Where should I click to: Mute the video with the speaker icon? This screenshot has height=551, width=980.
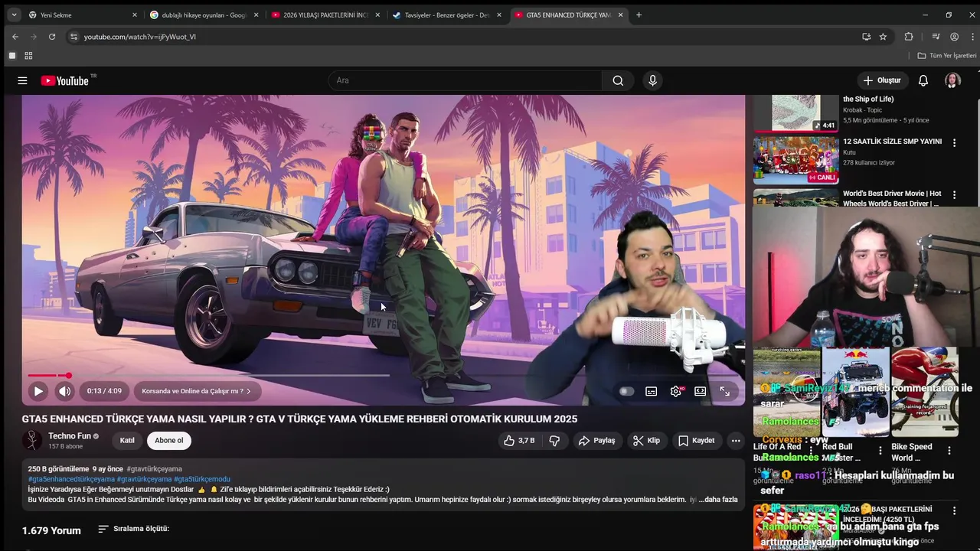pyautogui.click(x=65, y=391)
